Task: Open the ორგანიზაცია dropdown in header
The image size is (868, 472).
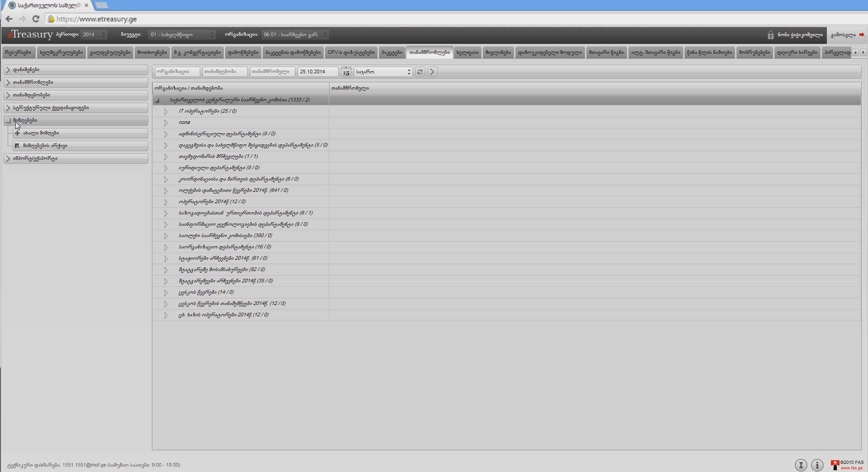Action: pos(295,35)
